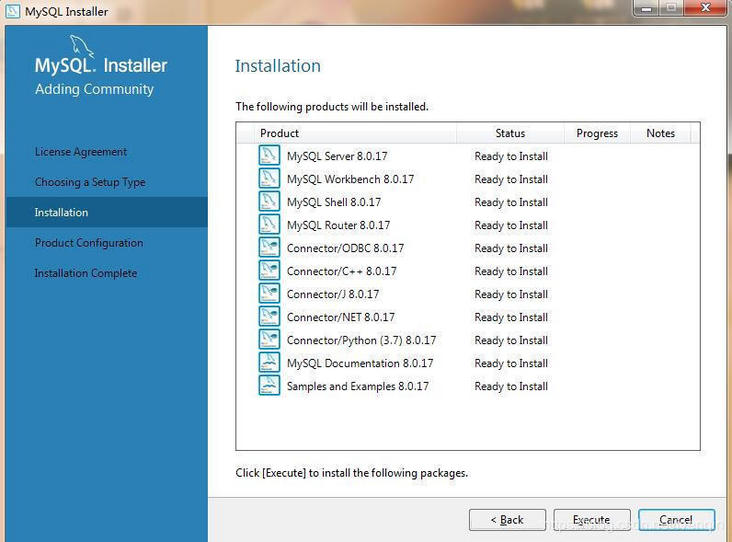Click Ready to Install status for MySQL Documentation
Screen dimensions: 732x542
coord(511,363)
